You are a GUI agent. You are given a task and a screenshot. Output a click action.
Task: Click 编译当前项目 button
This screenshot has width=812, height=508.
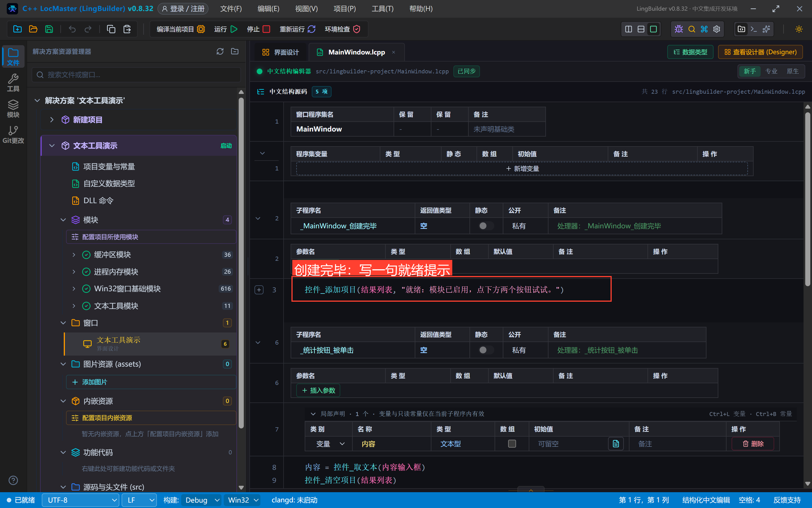[181, 29]
